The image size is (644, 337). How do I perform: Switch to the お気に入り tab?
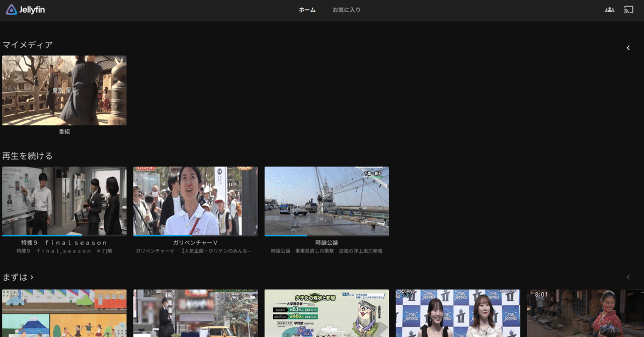coord(346,9)
